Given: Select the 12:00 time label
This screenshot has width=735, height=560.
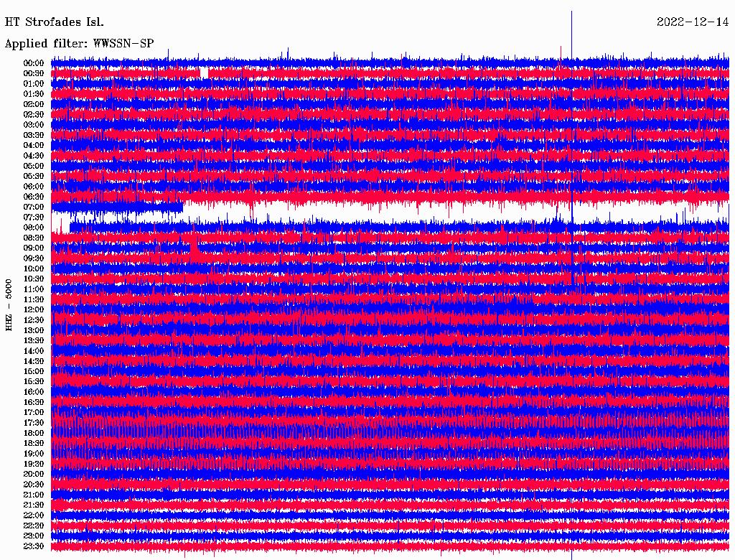Looking at the screenshot, I should (x=34, y=309).
